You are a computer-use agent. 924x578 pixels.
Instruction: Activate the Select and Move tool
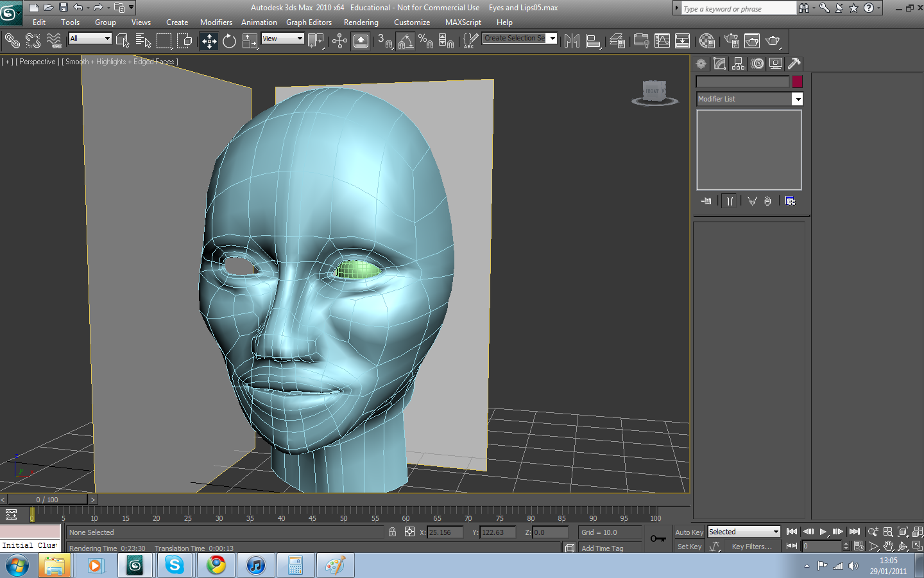(209, 40)
